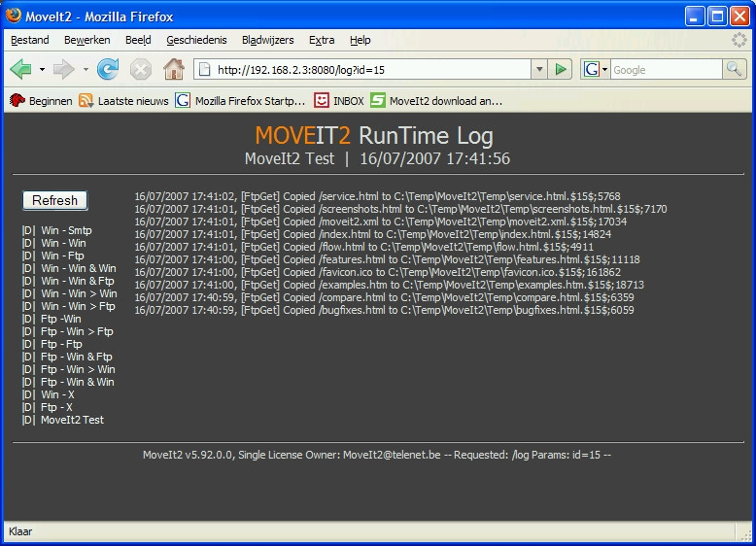Select the Ftp - Win & Win entry
Screen dimensions: 756x546
click(77, 382)
